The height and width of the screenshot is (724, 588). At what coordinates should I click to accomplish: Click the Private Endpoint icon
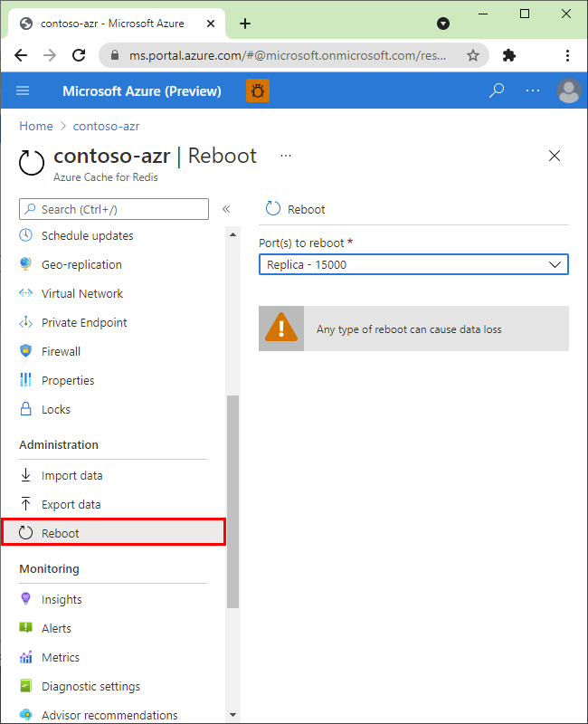coord(27,322)
